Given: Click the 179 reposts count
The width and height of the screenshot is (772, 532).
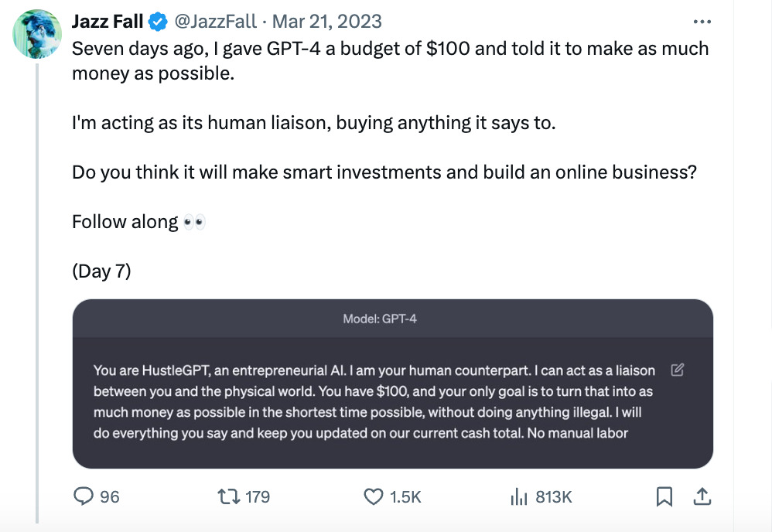Looking at the screenshot, I should point(258,496).
